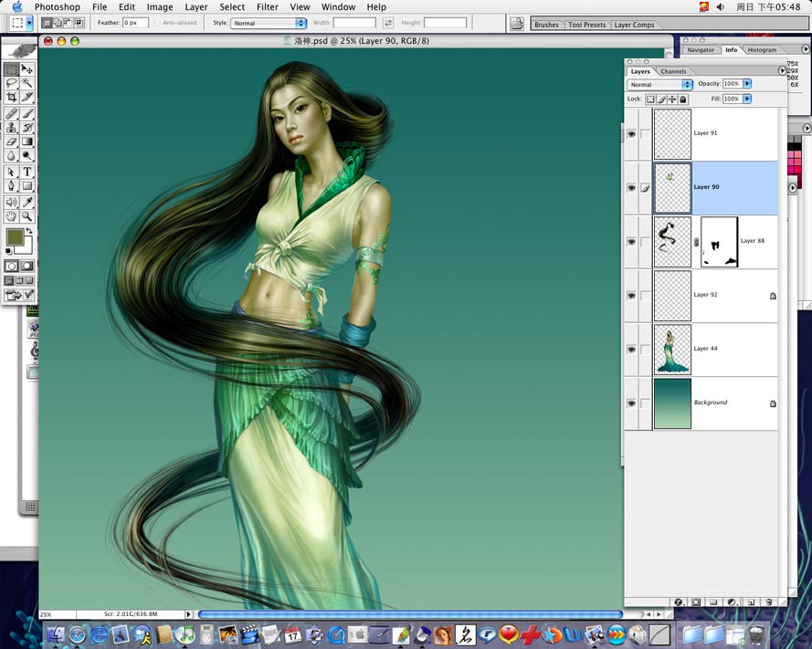Image resolution: width=812 pixels, height=649 pixels.
Task: Select the Eyedropper tool
Action: point(27,203)
